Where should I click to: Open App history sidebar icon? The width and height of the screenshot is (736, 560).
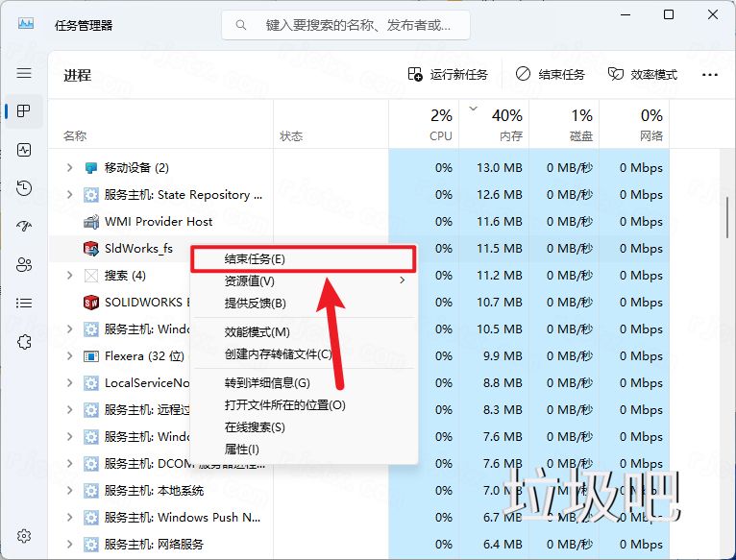coord(24,188)
